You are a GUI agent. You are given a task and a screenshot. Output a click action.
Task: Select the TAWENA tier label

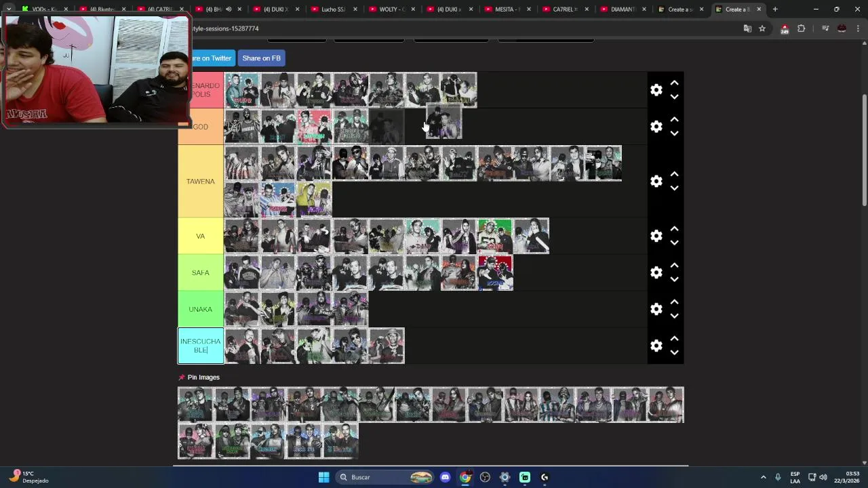[201, 182]
